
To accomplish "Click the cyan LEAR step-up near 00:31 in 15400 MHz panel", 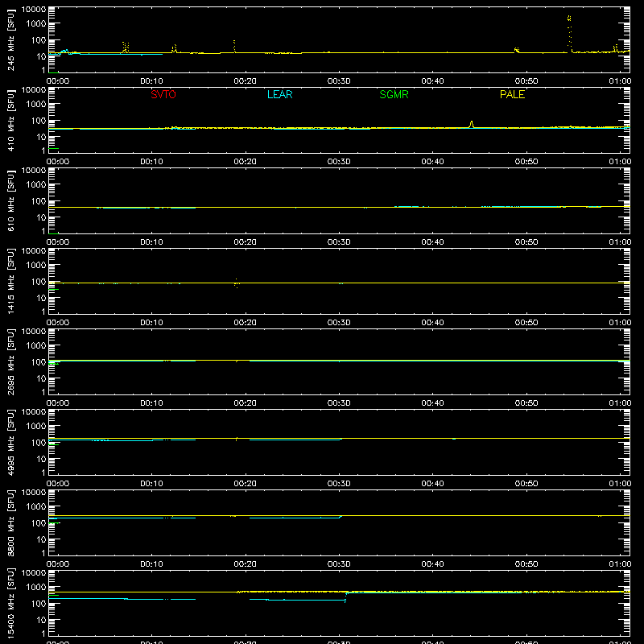I will pyautogui.click(x=346, y=597).
